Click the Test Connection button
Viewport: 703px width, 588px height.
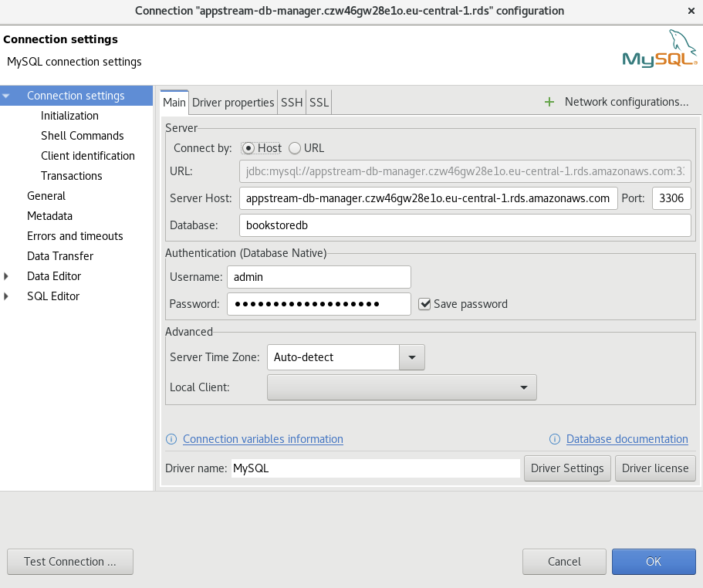69,562
